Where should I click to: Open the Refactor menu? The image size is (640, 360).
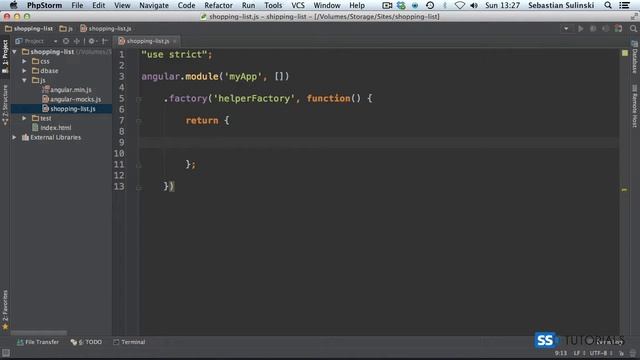point(218,5)
